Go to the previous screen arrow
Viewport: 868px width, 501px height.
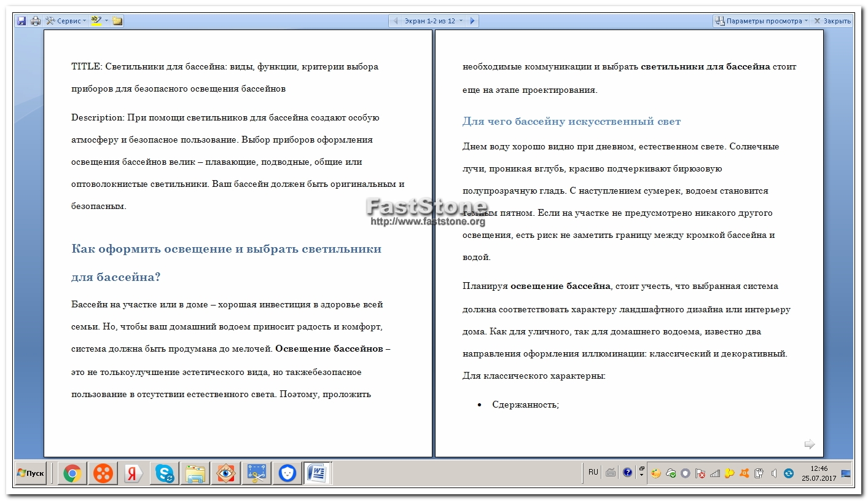[x=396, y=21]
